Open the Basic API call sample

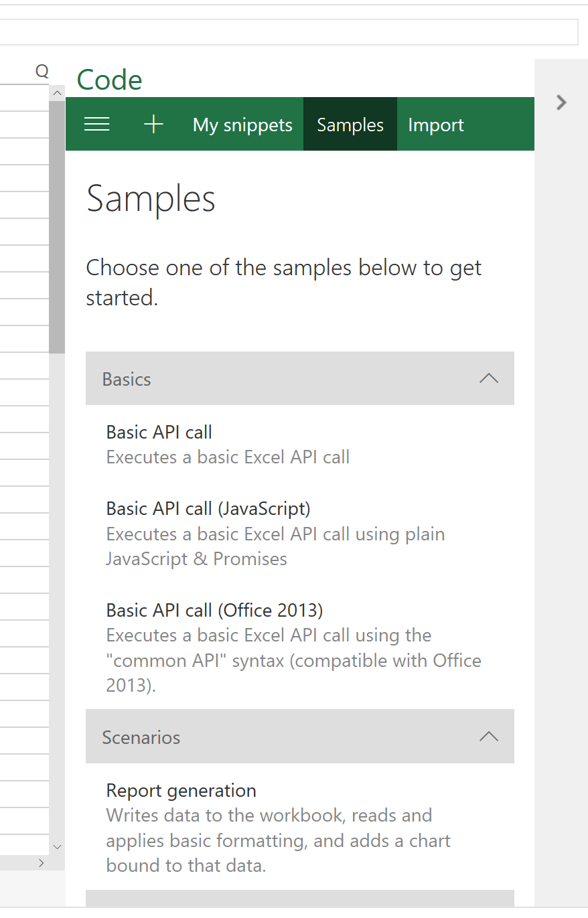[x=159, y=433]
